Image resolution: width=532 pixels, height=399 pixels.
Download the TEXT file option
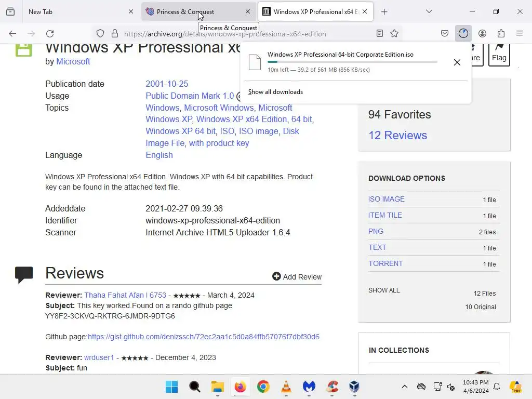[x=377, y=247]
